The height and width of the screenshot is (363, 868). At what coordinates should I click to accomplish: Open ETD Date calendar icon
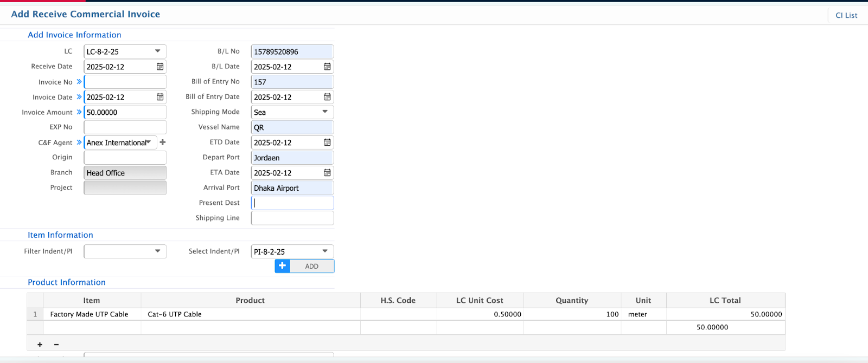(327, 142)
